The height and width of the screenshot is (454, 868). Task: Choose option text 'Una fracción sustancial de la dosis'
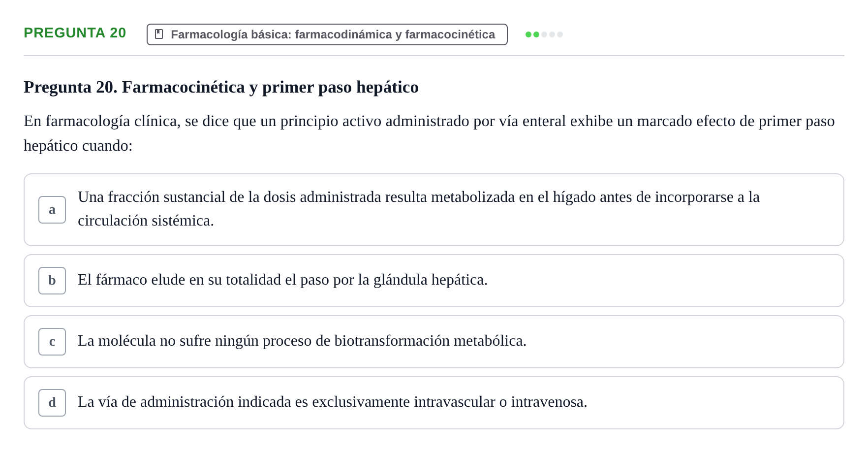(419, 209)
